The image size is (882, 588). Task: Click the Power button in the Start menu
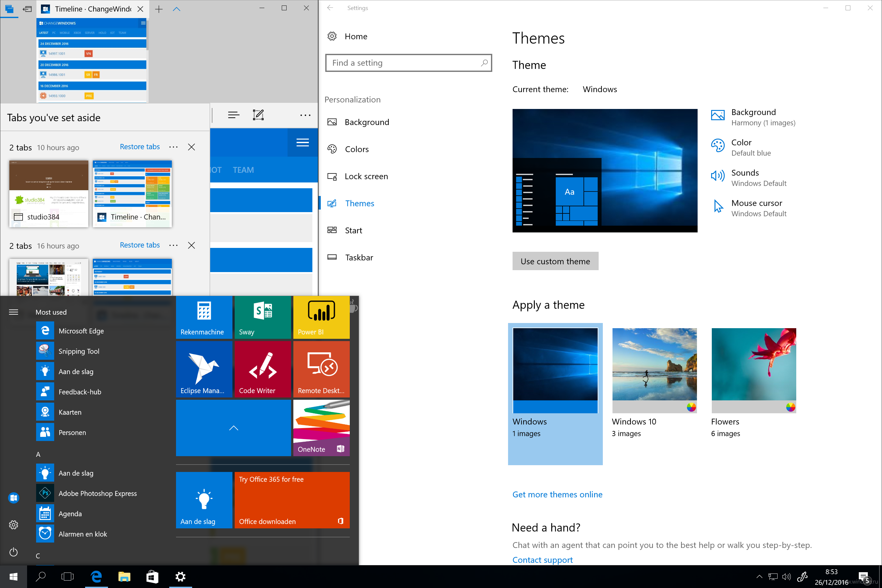pyautogui.click(x=14, y=552)
